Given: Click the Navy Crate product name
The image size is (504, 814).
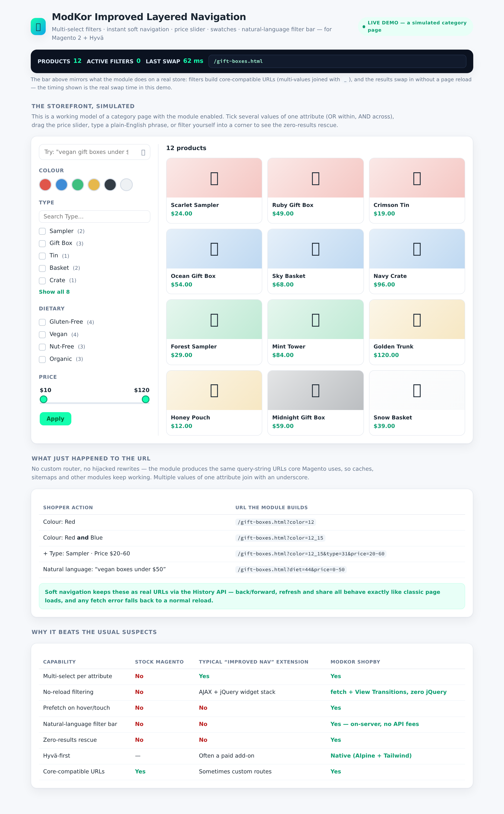Looking at the screenshot, I should [x=390, y=276].
